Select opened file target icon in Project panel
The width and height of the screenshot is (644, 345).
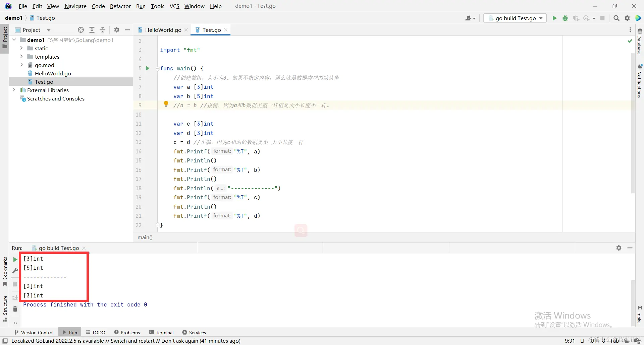81,30
